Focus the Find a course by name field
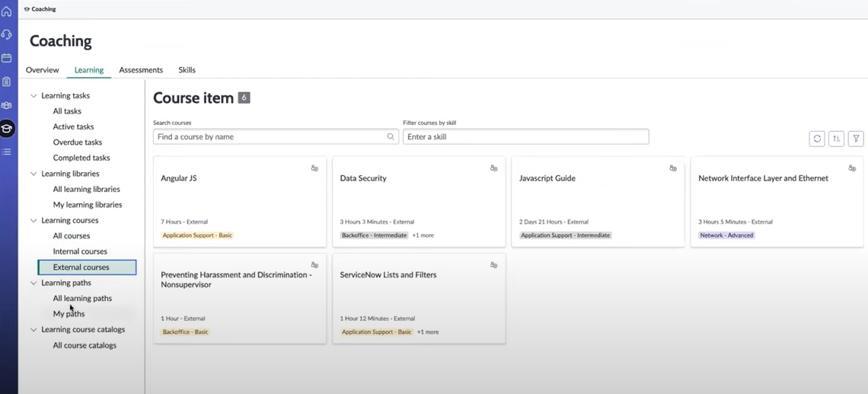This screenshot has height=394, width=868. pyautogui.click(x=276, y=137)
